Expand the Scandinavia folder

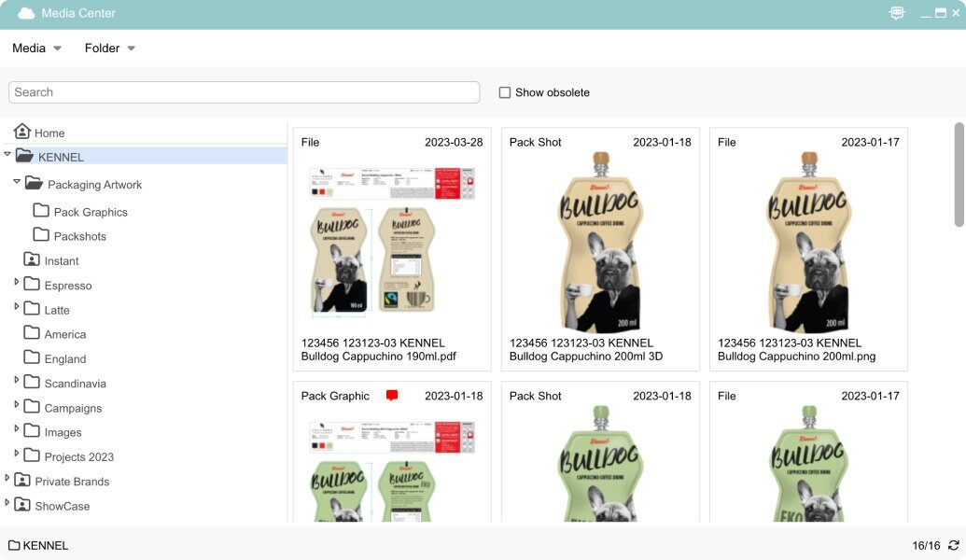click(x=17, y=380)
